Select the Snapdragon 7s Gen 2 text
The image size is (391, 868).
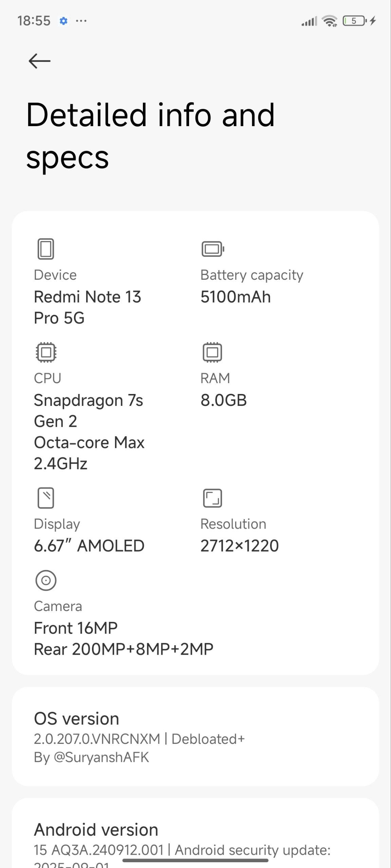[89, 411]
